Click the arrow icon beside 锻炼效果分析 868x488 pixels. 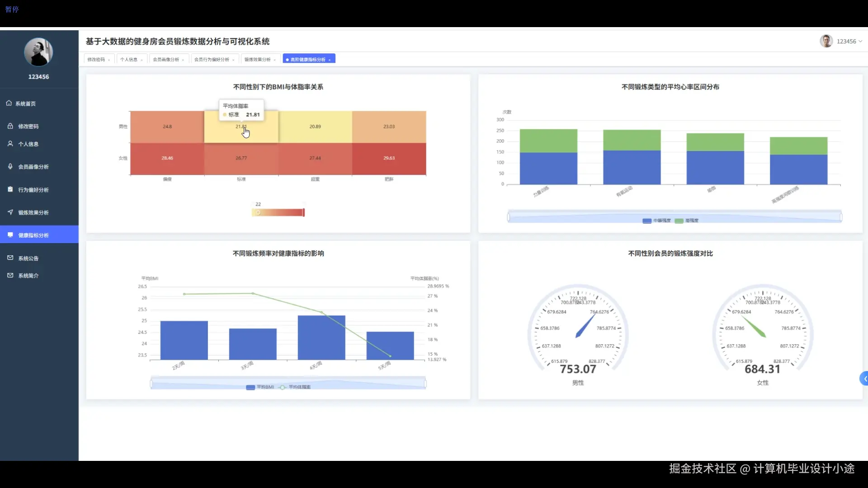click(x=10, y=212)
